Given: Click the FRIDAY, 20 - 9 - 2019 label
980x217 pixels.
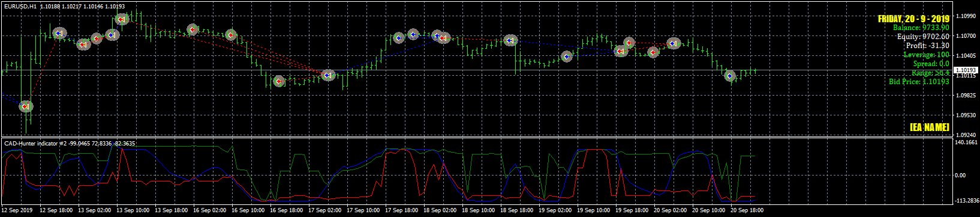Looking at the screenshot, I should pos(913,19).
